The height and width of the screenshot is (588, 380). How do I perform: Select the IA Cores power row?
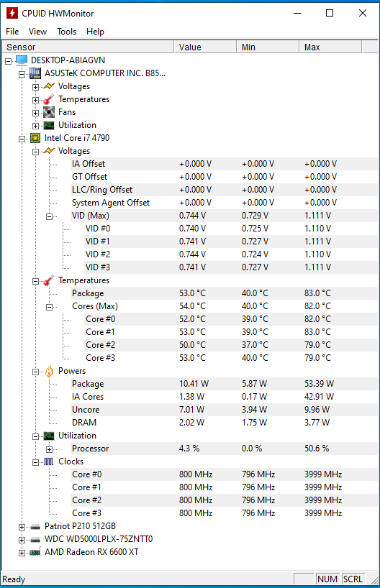point(224,397)
